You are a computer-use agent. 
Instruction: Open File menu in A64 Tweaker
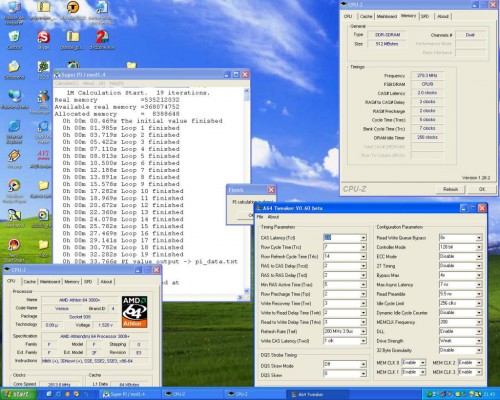tap(260, 217)
